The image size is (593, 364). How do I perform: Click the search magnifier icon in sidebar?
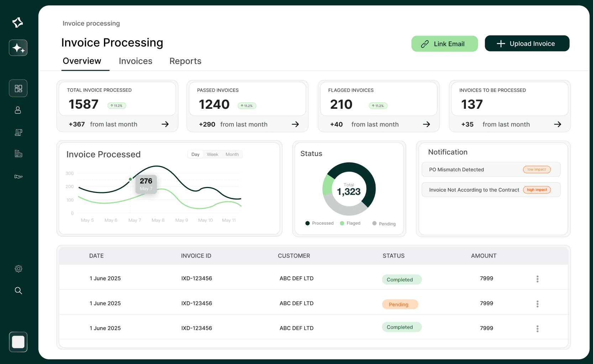(18, 291)
